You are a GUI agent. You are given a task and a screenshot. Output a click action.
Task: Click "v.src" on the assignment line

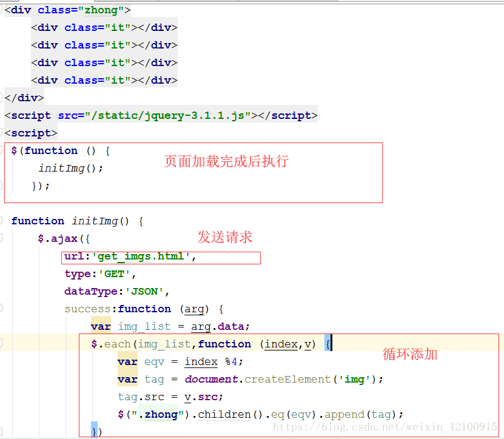201,397
